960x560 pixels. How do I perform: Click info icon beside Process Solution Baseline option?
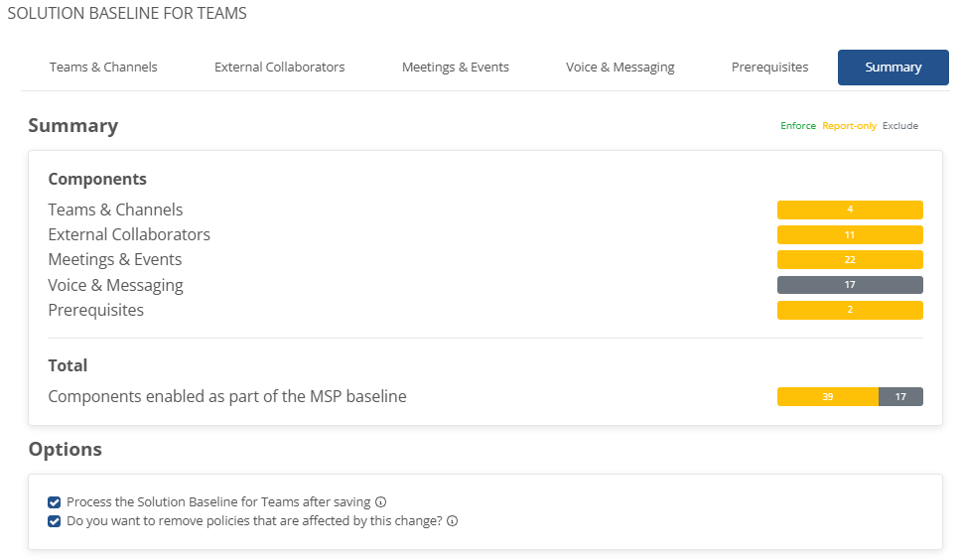click(x=381, y=501)
